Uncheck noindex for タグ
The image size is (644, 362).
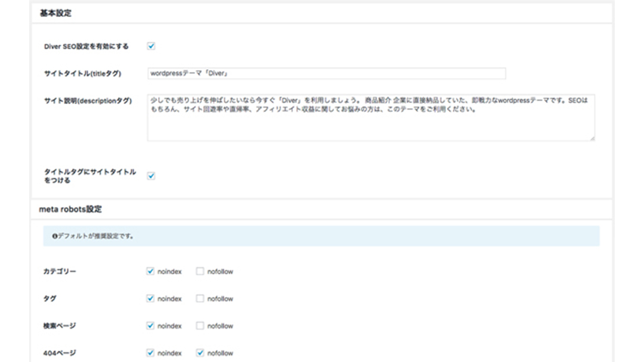(x=150, y=299)
